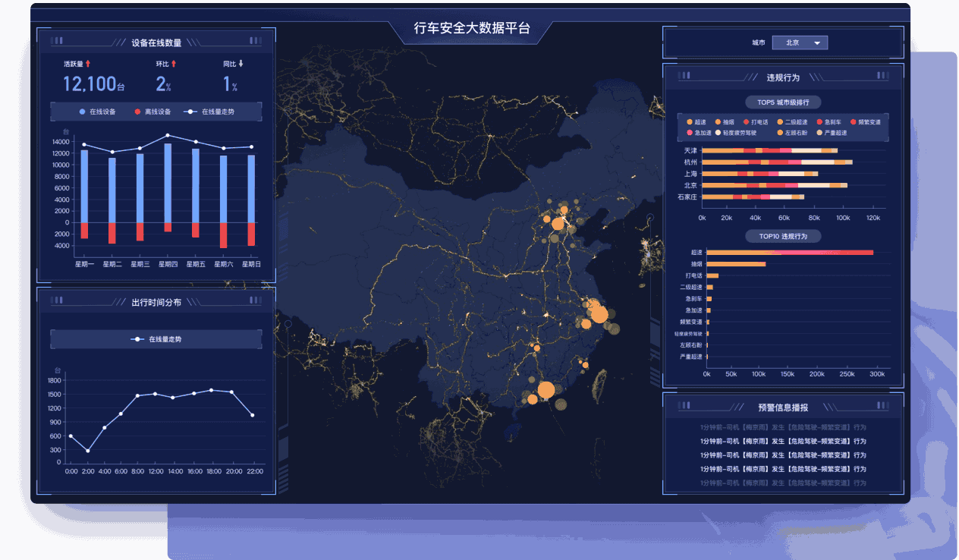This screenshot has width=959, height=560.
Task: Click the 超速 bar in TOP10 chart
Action: [x=789, y=253]
